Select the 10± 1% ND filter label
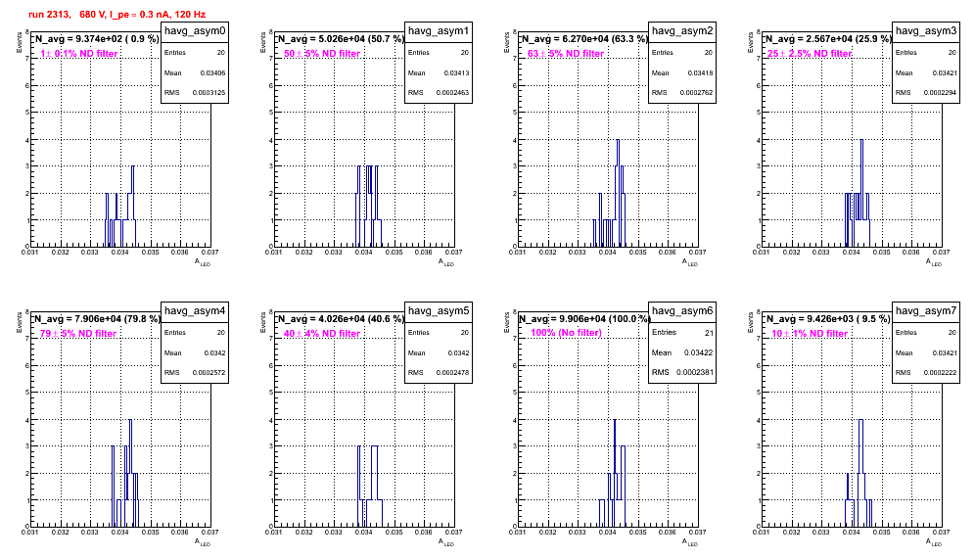Image resolution: width=975 pixels, height=560 pixels. (810, 334)
